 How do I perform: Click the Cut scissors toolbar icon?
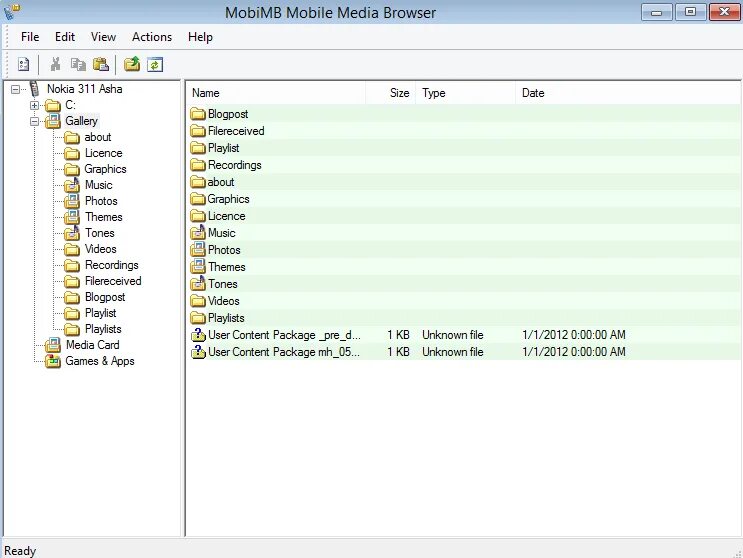coord(56,64)
